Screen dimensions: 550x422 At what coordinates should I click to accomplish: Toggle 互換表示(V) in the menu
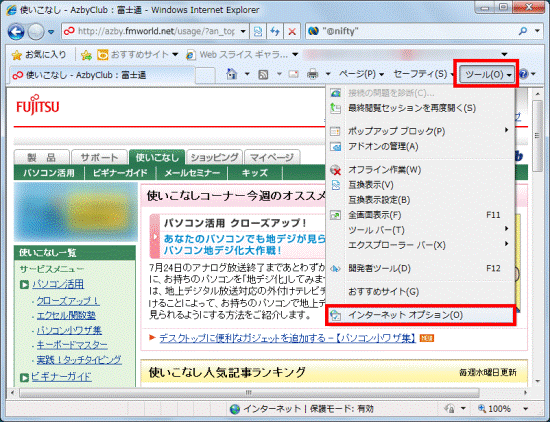pos(420,185)
